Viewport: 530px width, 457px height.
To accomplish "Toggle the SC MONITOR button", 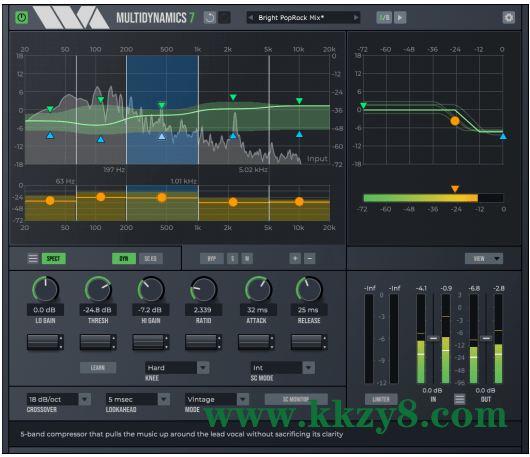I will coord(296,399).
